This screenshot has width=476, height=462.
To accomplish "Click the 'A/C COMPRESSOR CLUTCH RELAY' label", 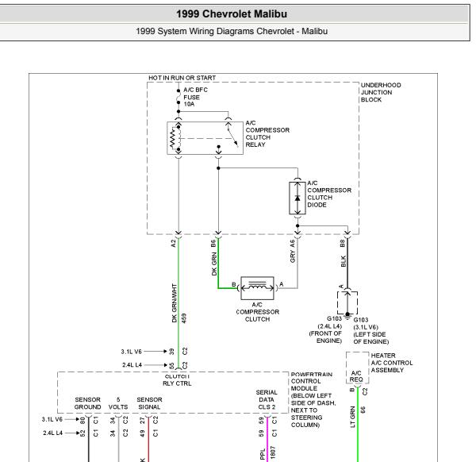I will point(267,133).
